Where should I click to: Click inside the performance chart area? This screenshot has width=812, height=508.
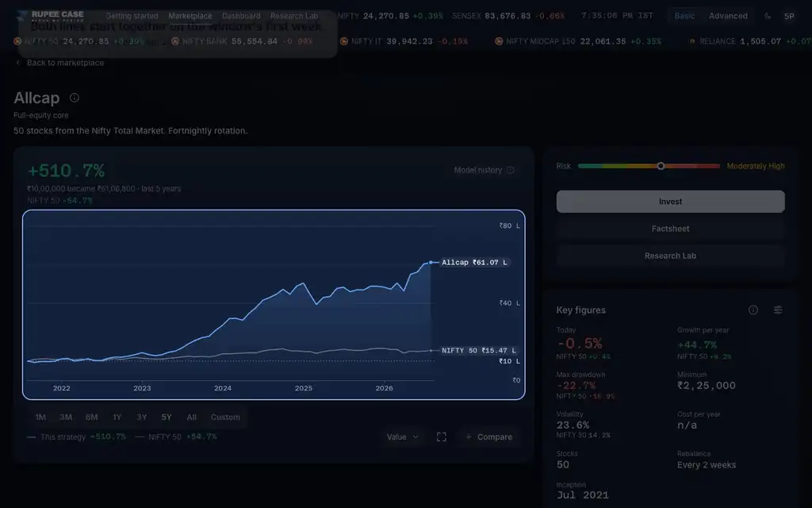click(274, 305)
